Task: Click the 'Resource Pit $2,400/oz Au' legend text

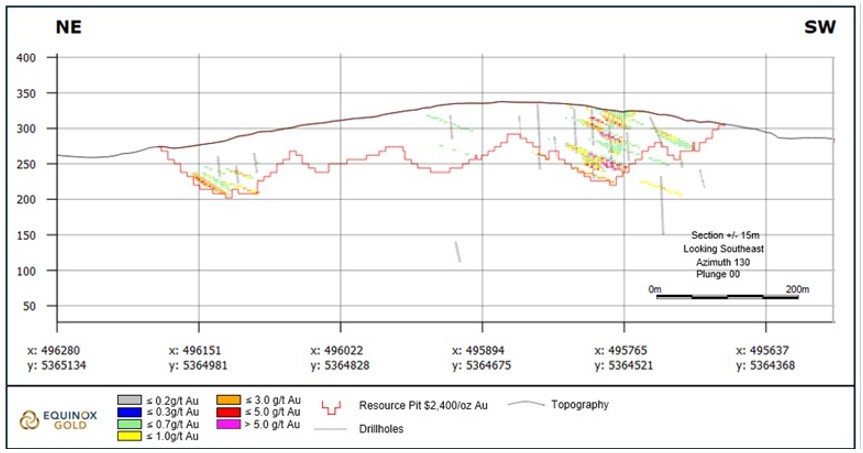Action: coord(420,406)
